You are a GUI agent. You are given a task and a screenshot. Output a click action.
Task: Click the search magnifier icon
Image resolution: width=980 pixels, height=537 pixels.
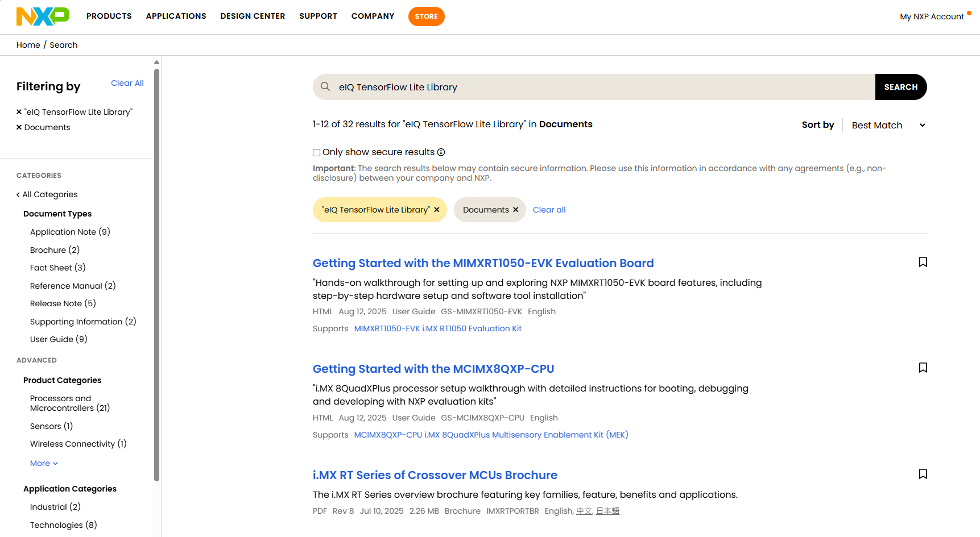click(x=325, y=86)
